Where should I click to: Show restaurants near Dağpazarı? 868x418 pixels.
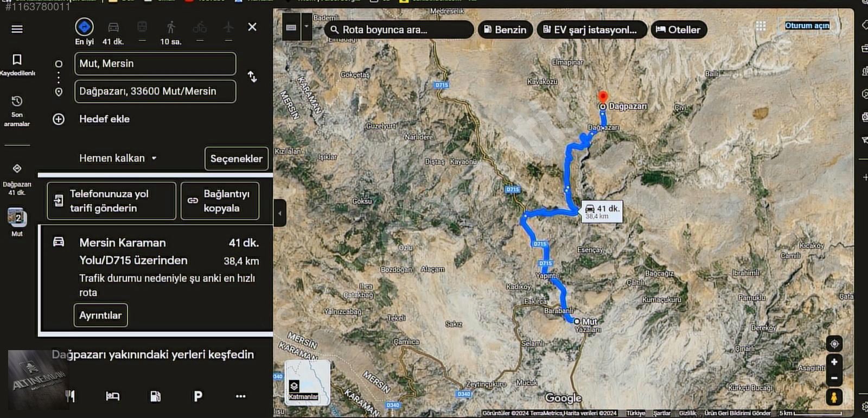71,396
